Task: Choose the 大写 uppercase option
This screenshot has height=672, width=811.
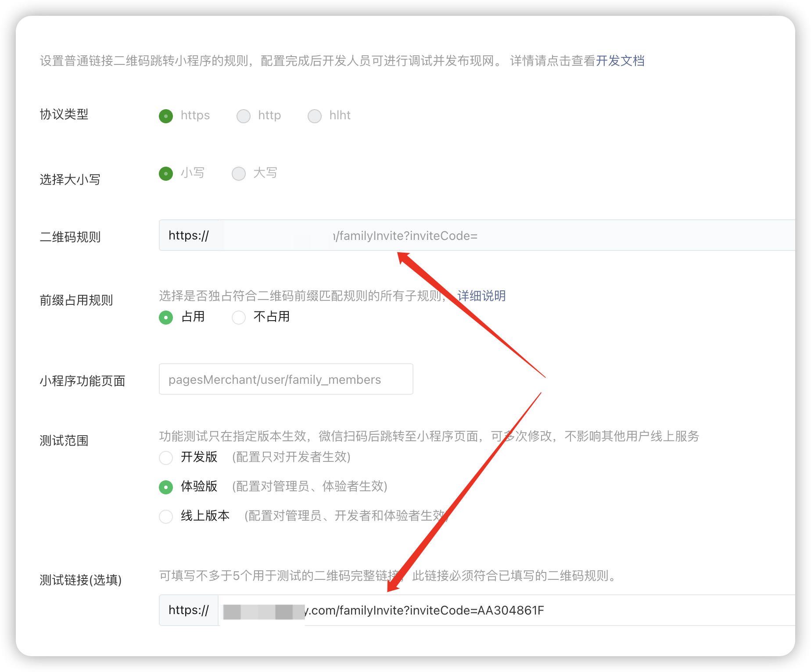Action: [239, 174]
